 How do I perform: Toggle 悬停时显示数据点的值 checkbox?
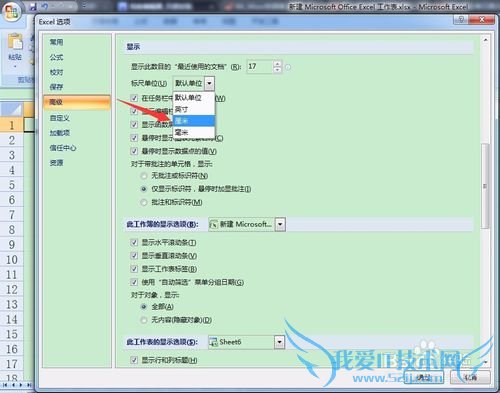click(x=134, y=151)
